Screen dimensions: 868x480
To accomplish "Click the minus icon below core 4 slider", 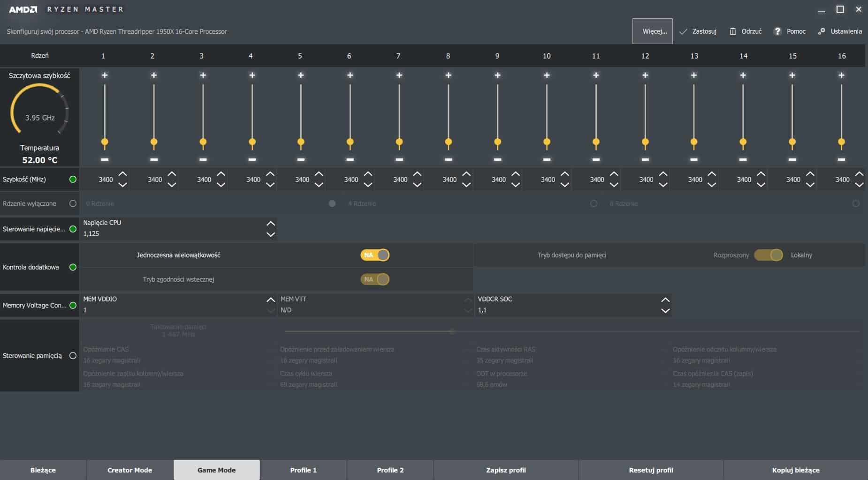I will [252, 159].
